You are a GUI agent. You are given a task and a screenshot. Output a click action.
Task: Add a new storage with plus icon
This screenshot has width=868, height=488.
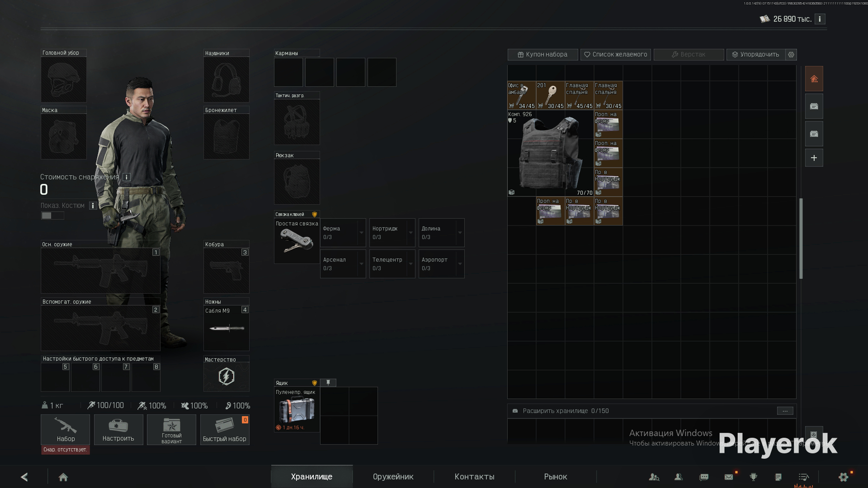click(814, 158)
